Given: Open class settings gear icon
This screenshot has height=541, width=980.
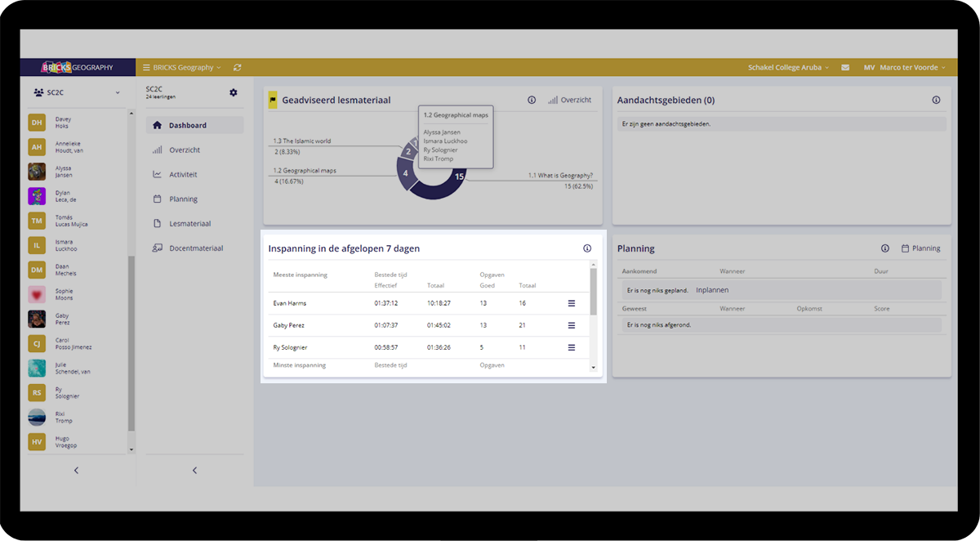Looking at the screenshot, I should point(234,93).
